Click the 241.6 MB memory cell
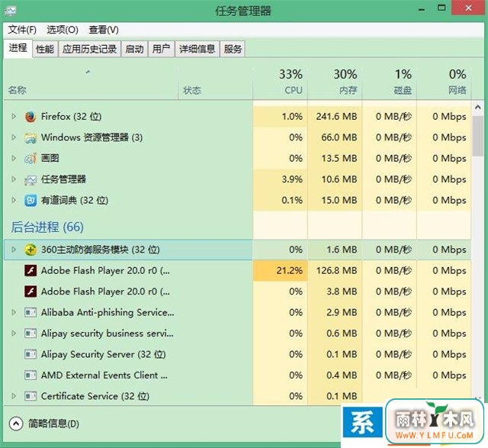 pos(335,117)
